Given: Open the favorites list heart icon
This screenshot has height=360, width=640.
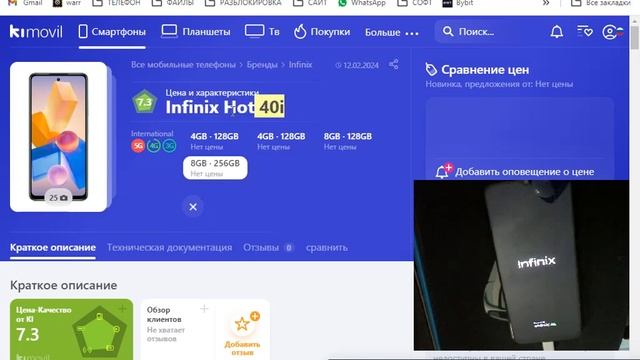Looking at the screenshot, I should click(x=584, y=31).
